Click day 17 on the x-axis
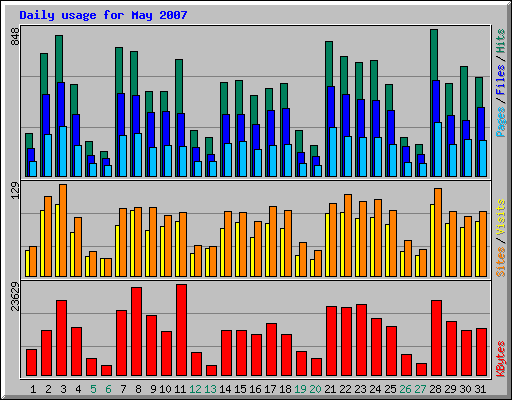The height and width of the screenshot is (400, 512). click(270, 389)
